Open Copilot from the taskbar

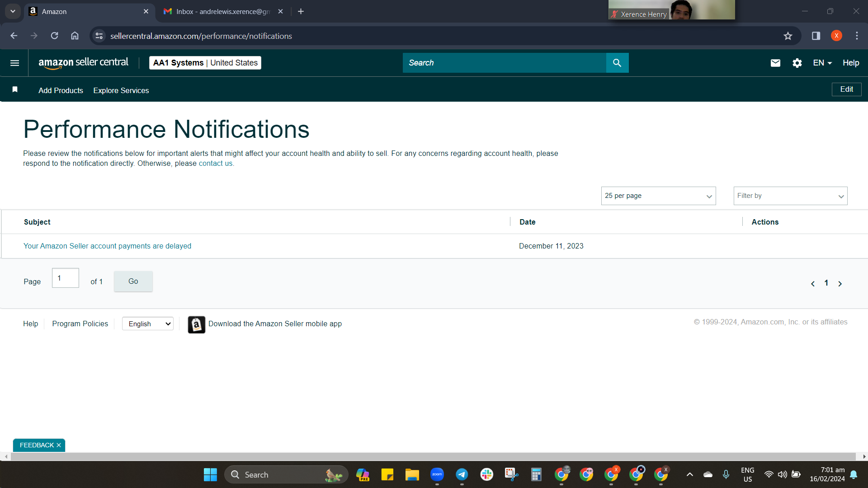tap(363, 474)
